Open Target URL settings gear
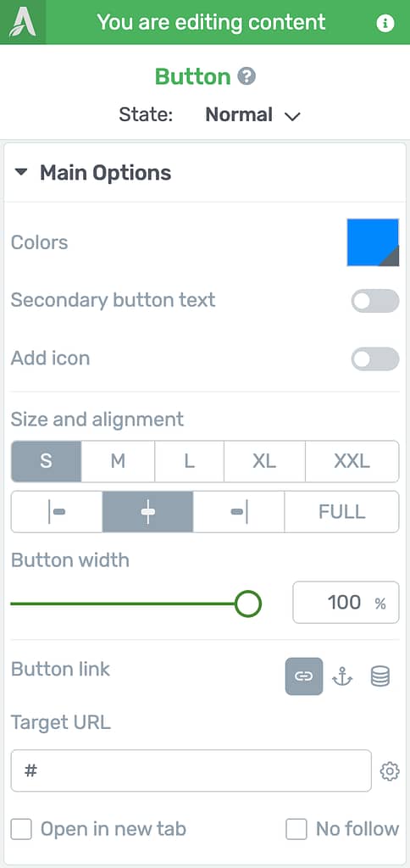Image resolution: width=410 pixels, height=868 pixels. (390, 771)
